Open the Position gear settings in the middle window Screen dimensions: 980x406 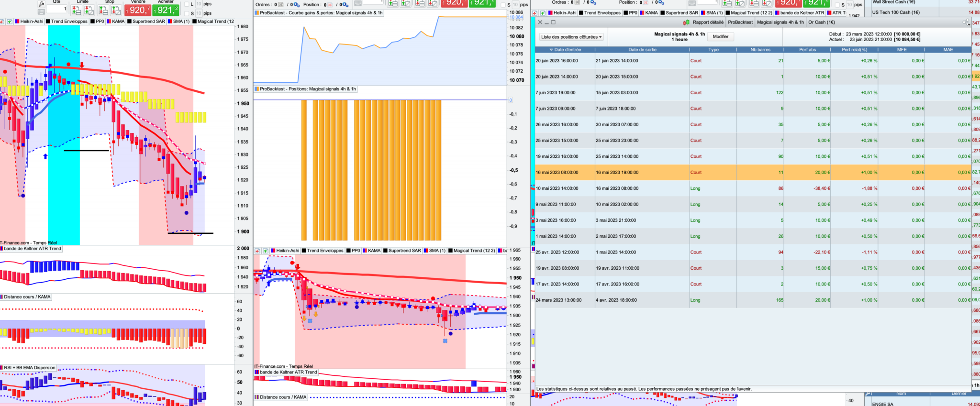pyautogui.click(x=345, y=5)
